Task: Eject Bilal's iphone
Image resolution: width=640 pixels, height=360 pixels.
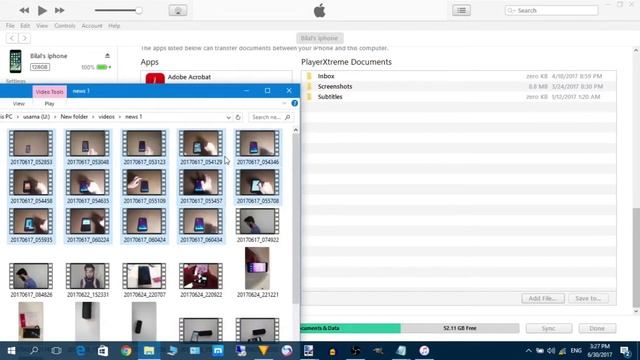Action: [107, 56]
